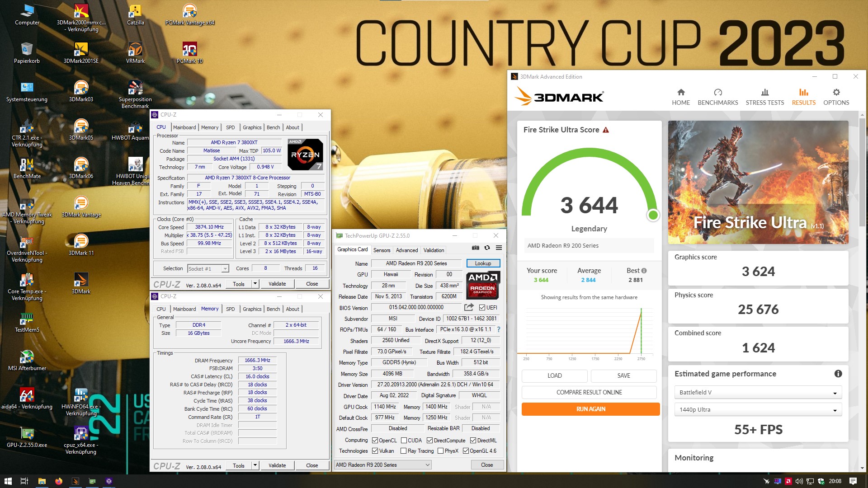The height and width of the screenshot is (488, 868).
Task: Click LOAD button in 3DMark
Action: pyautogui.click(x=554, y=375)
